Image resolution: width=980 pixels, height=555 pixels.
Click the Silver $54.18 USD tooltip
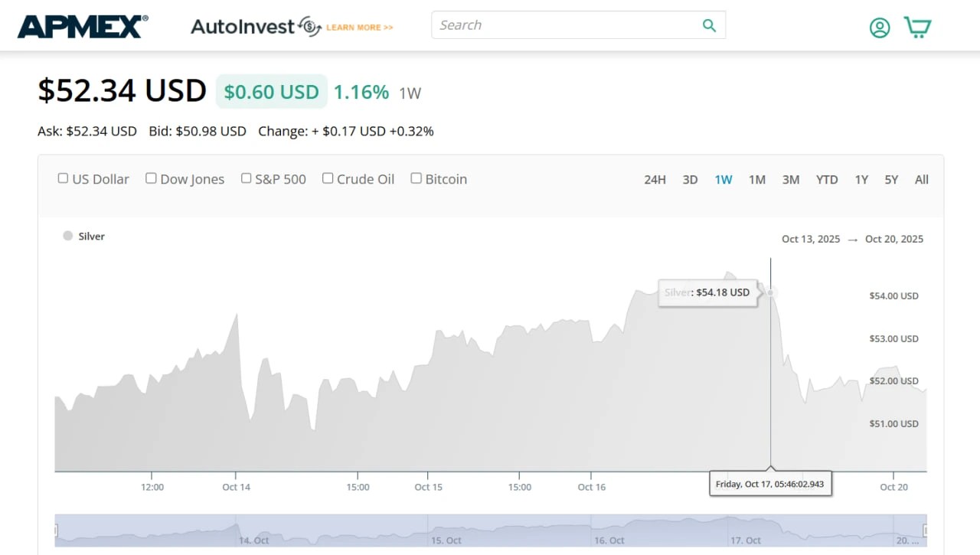708,292
